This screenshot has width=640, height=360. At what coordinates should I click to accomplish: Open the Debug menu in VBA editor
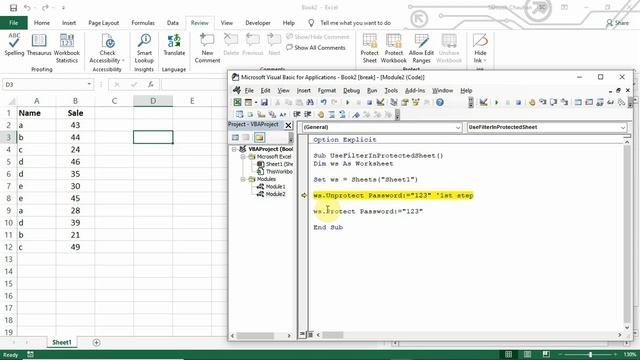pyautogui.click(x=351, y=91)
